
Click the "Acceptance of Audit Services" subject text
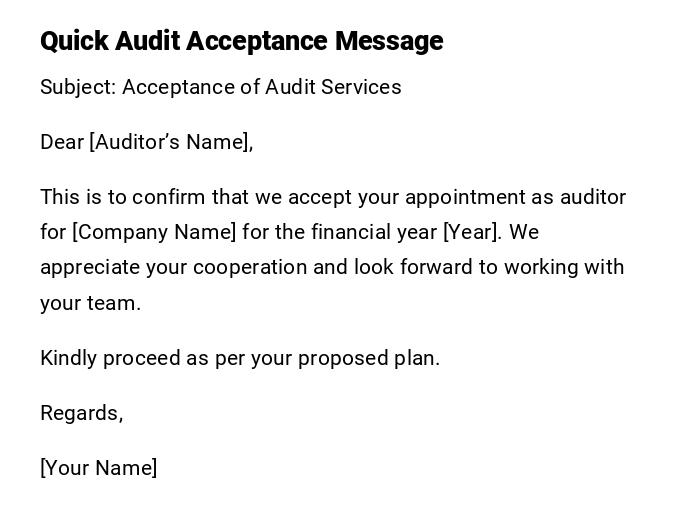[262, 87]
